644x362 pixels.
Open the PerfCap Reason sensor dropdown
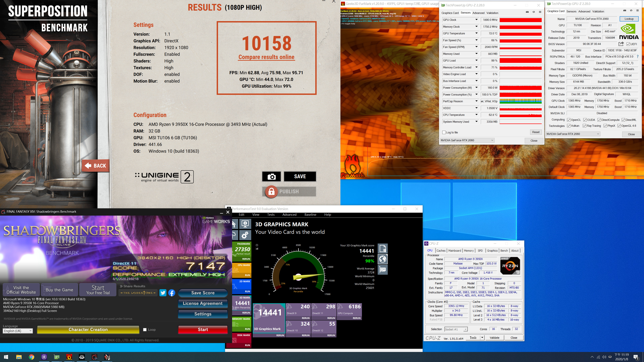[x=476, y=101]
